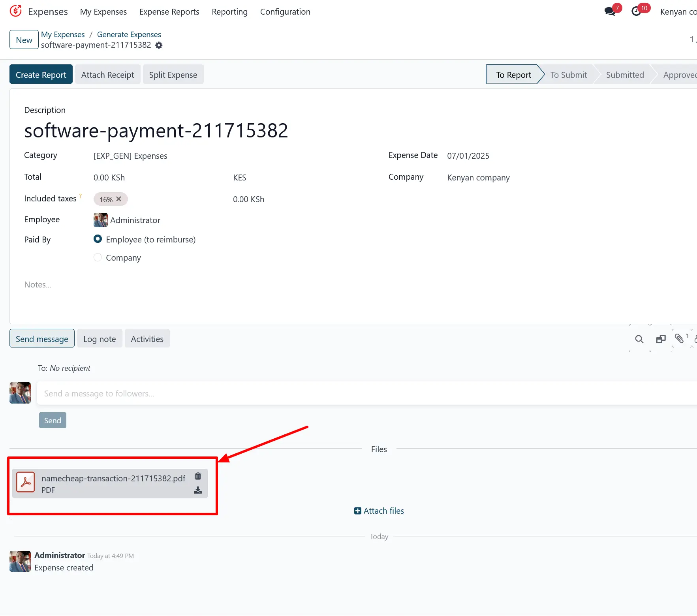The height and width of the screenshot is (616, 697).
Task: Open the namecheap-transaction PDF thumbnail
Action: point(26,483)
